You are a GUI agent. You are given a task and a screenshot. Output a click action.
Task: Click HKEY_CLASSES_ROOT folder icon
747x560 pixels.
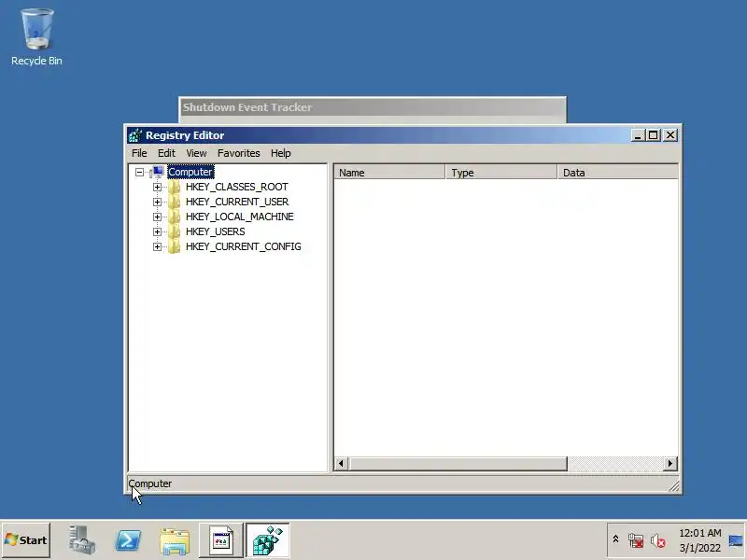[174, 188]
